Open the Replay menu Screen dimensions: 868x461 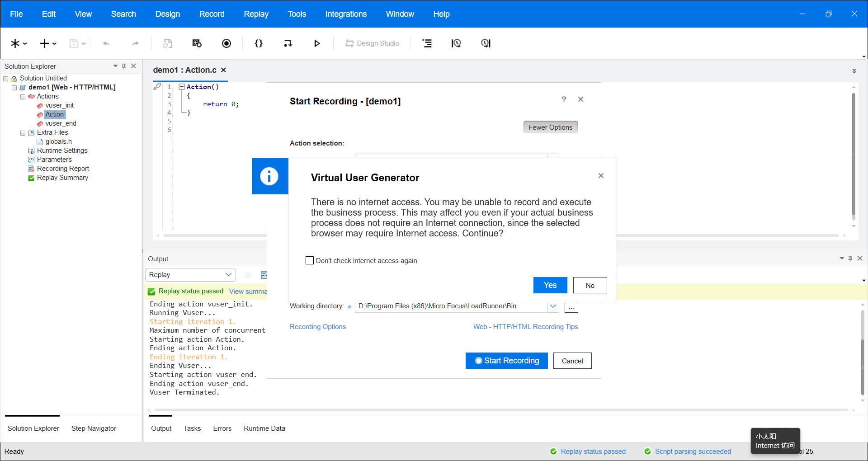pos(256,14)
